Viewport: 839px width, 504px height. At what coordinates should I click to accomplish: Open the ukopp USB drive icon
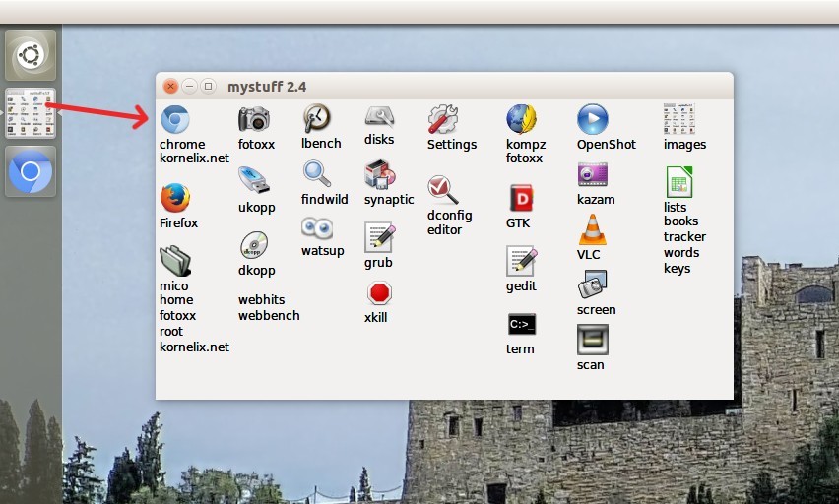pos(254,180)
